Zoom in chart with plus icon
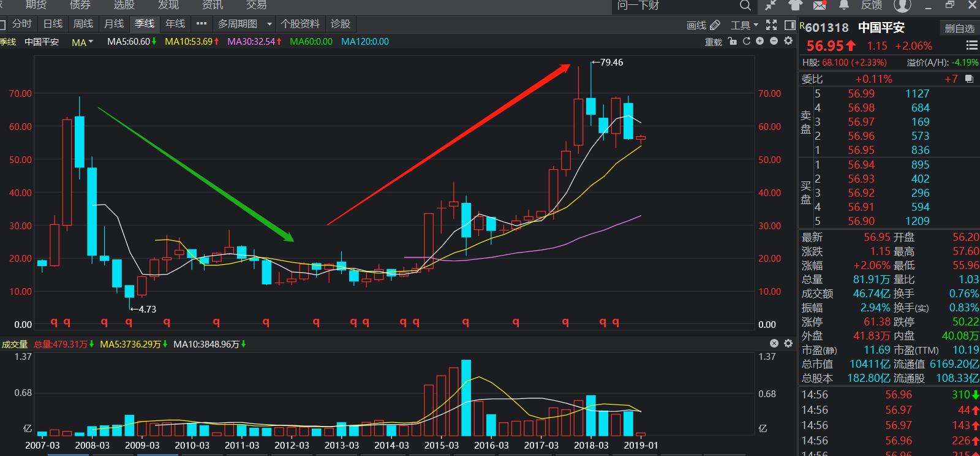 point(760,41)
